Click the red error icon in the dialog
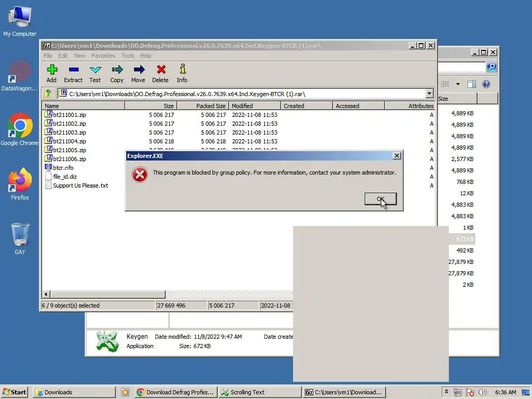Image resolution: width=532 pixels, height=399 pixels. pyautogui.click(x=139, y=175)
